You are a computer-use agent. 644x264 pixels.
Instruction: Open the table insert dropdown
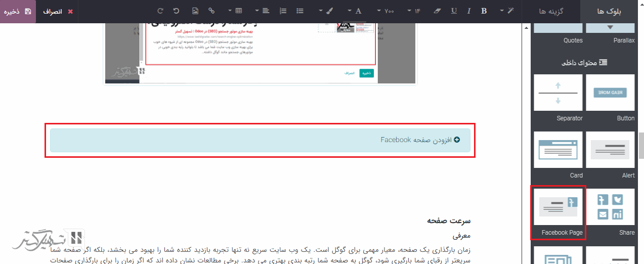tap(235, 11)
